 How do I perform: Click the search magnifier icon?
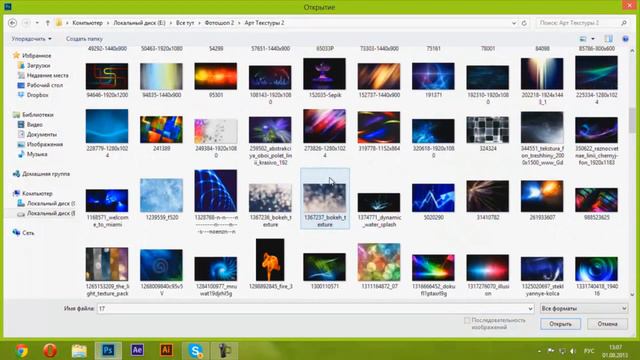click(x=624, y=23)
